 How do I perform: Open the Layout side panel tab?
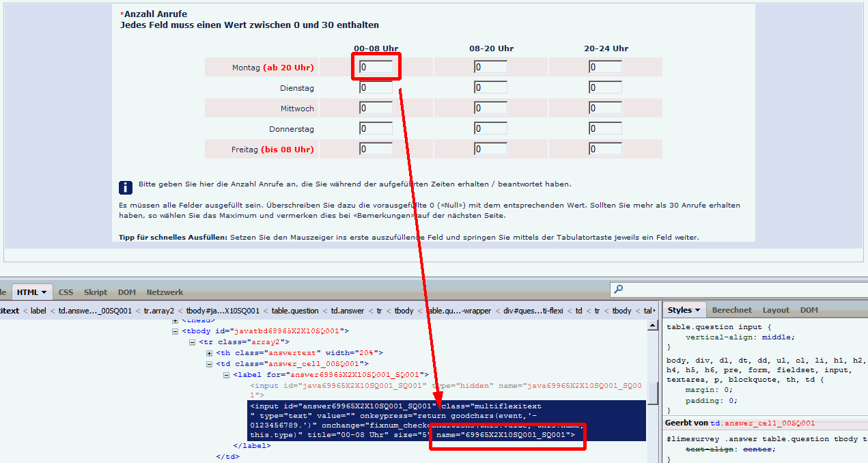pos(776,310)
